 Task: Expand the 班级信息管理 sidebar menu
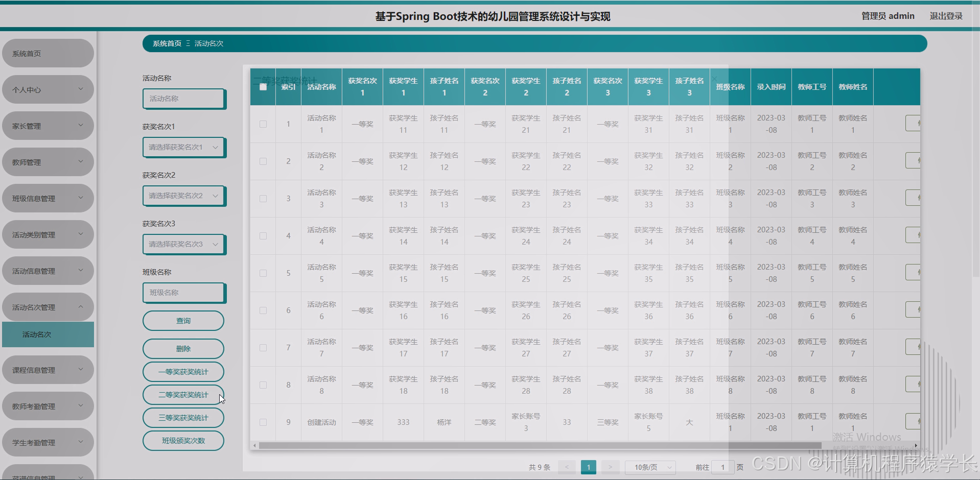pyautogui.click(x=48, y=198)
